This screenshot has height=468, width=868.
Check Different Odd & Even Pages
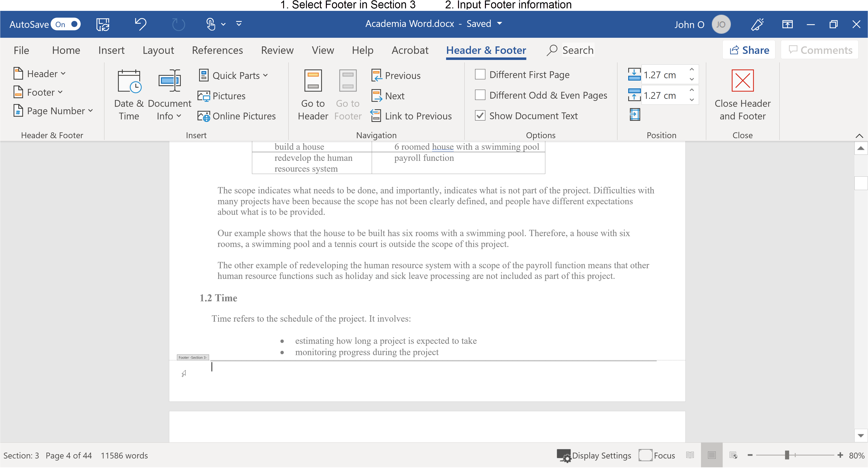(480, 95)
